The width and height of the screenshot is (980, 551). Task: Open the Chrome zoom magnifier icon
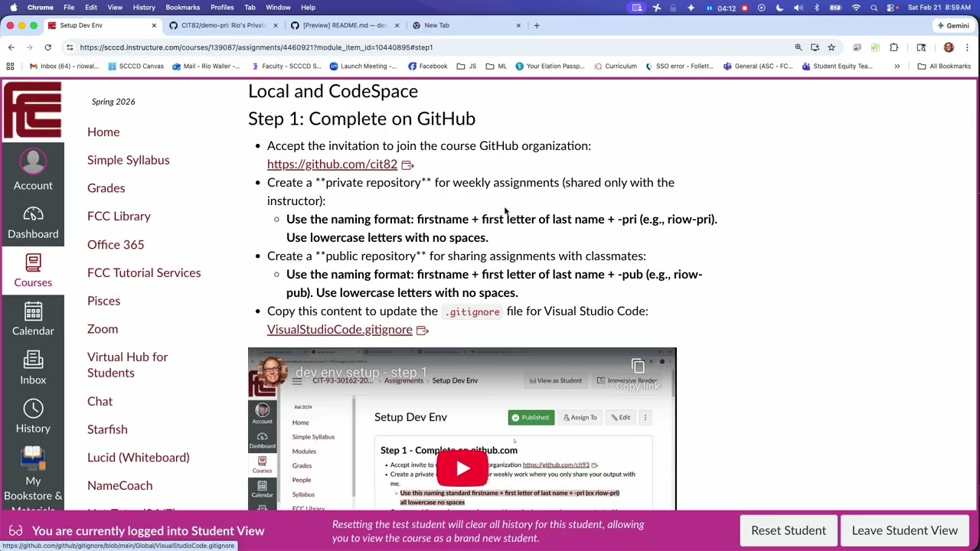(x=798, y=47)
